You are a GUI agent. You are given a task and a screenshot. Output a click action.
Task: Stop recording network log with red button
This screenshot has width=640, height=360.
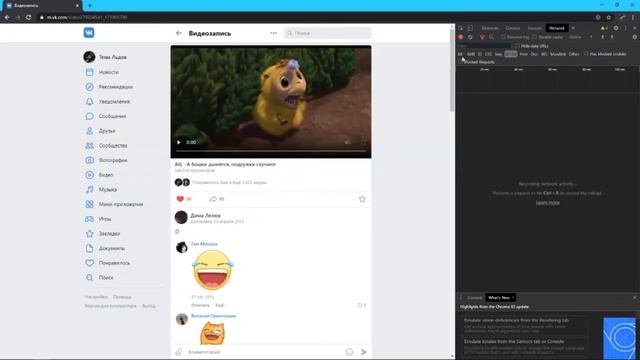(461, 37)
